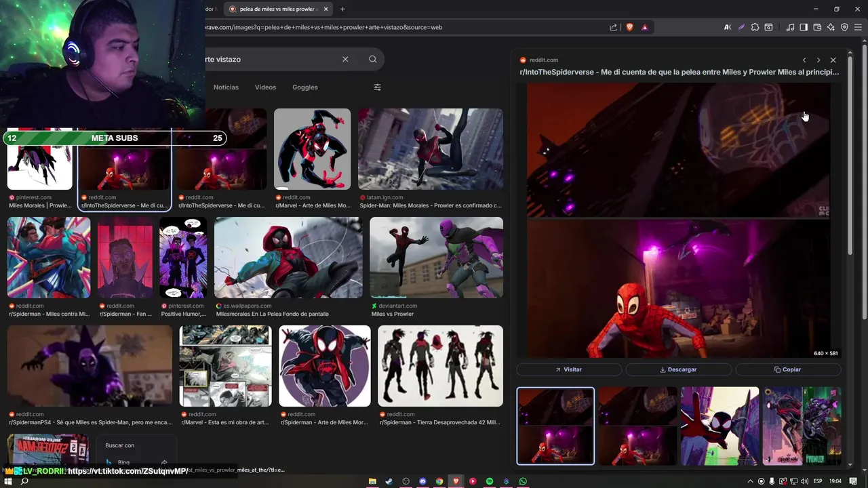Select the Prowler poster related thumbnail in preview
Screen dimensions: 868x488
(x=802, y=426)
